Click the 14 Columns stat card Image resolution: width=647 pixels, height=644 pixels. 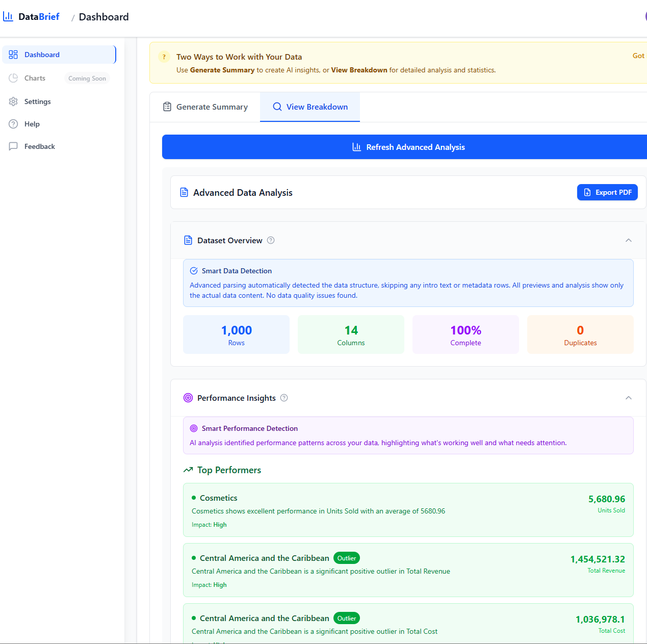351,334
